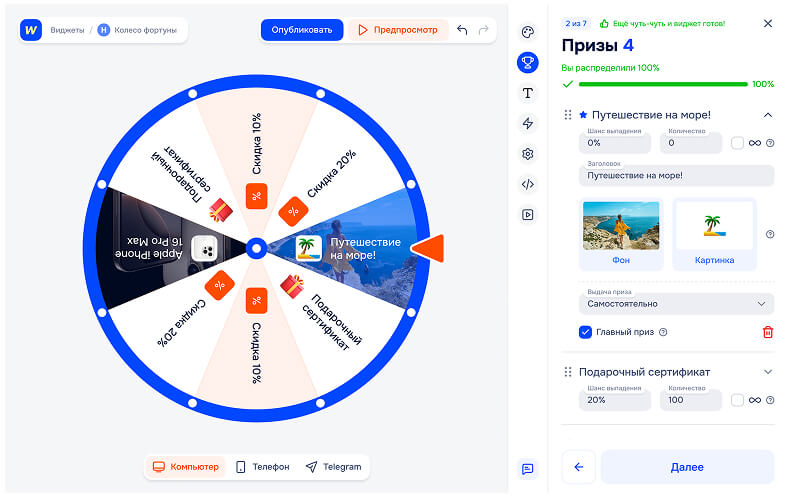The width and height of the screenshot is (792, 497).
Task: Open the text settings icon
Action: coord(528,93)
